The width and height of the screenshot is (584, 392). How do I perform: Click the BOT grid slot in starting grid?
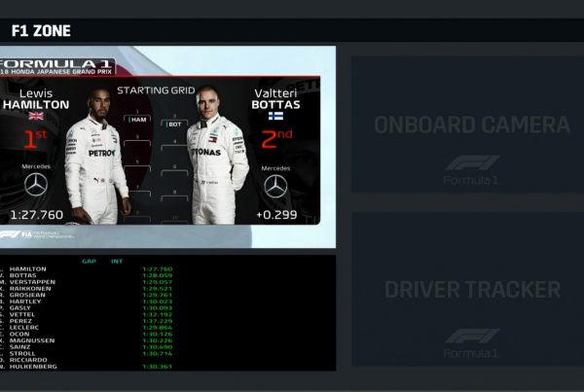174,124
